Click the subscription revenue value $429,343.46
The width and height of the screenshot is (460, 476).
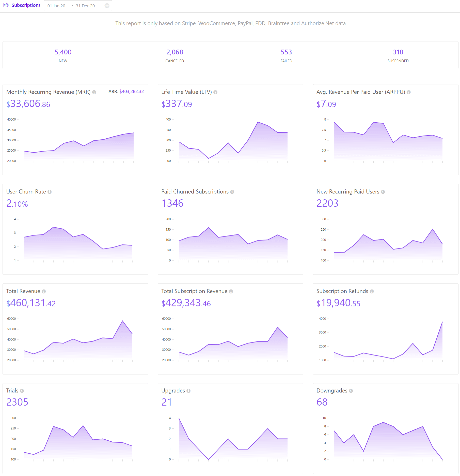pyautogui.click(x=186, y=303)
